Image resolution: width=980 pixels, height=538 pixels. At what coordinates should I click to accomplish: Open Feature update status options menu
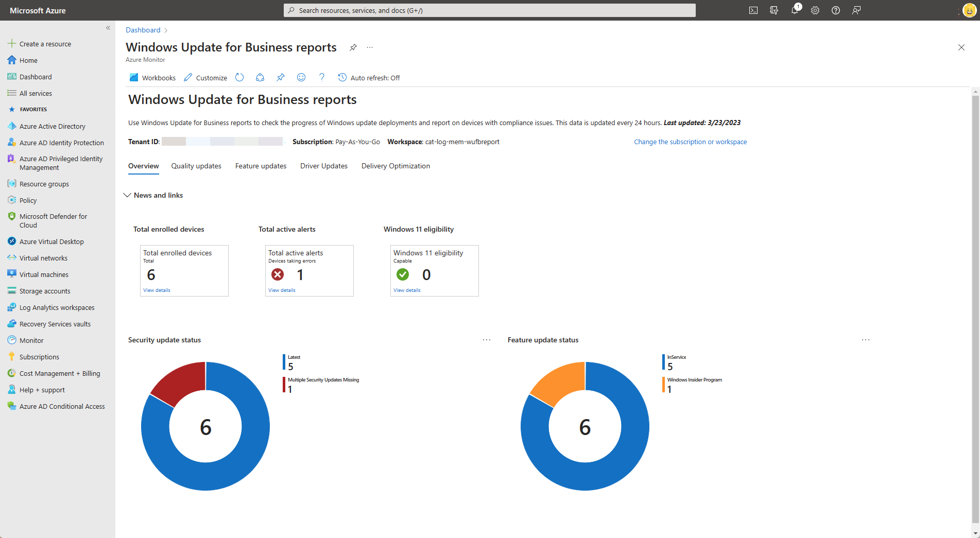click(x=865, y=340)
